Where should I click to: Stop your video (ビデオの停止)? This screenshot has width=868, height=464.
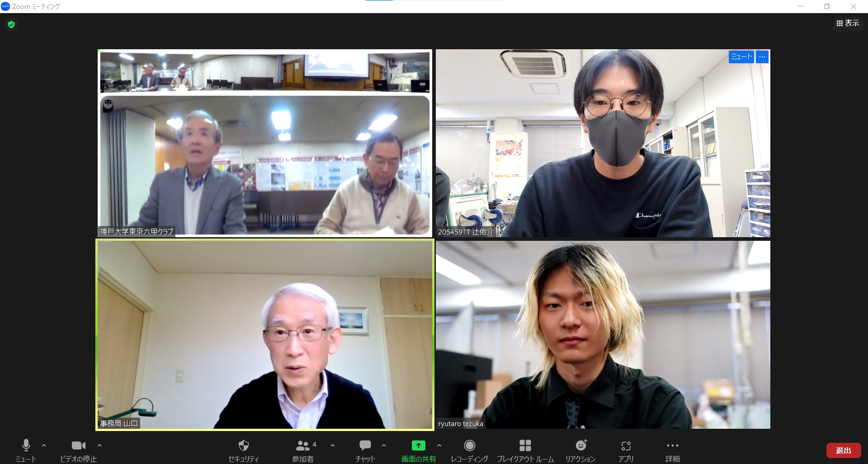pos(78,450)
